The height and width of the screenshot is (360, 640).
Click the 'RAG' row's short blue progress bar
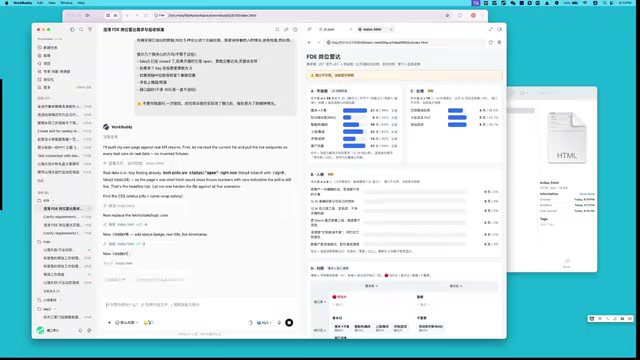[347, 118]
